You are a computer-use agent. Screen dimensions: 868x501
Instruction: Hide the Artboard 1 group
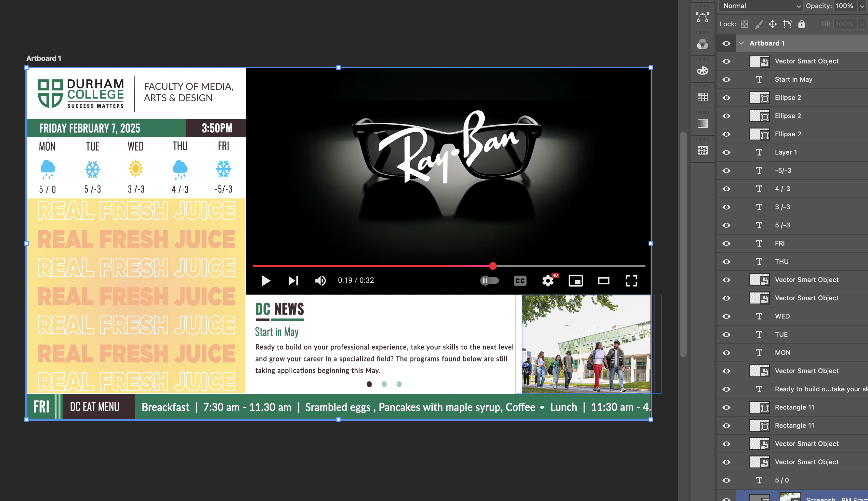tap(726, 43)
